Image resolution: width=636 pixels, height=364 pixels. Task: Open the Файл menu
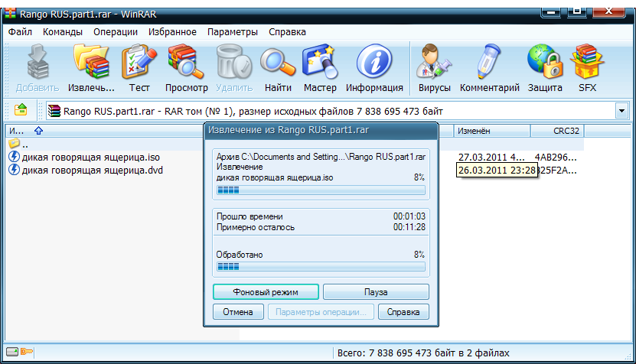(20, 32)
